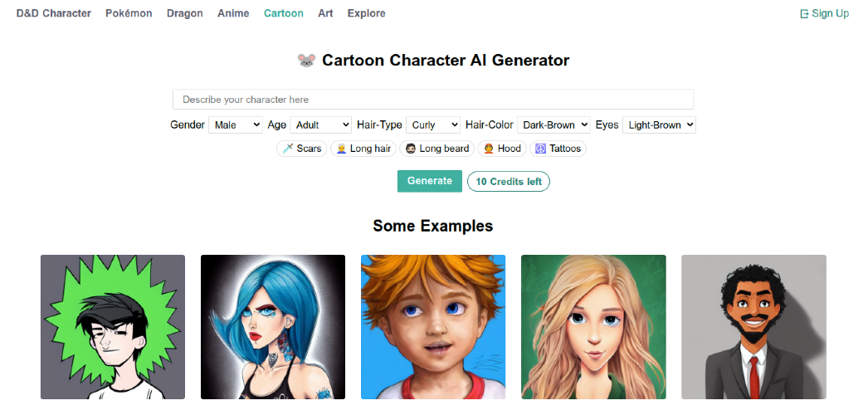Open the D&D Character generator page
Image resolution: width=868 pixels, height=415 pixels.
click(54, 13)
